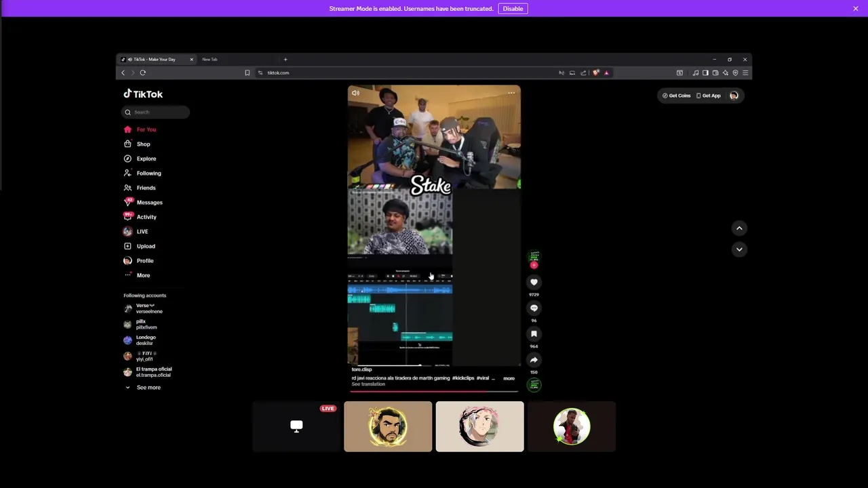Seek on the red video progress bar
Screen dimensions: 868x488
434,392
